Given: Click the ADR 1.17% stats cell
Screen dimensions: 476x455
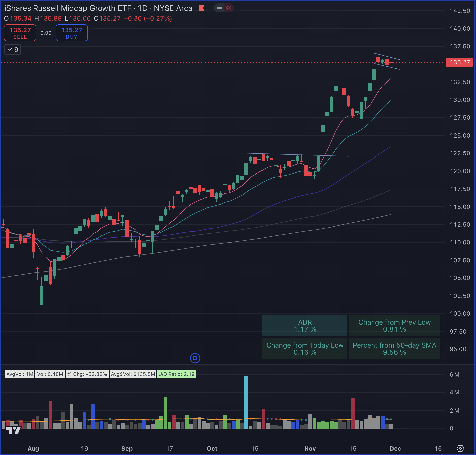Looking at the screenshot, I should tap(305, 326).
